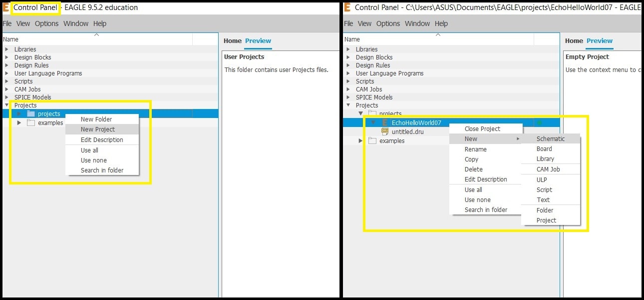Click the examples folder icon in right window

tap(372, 141)
